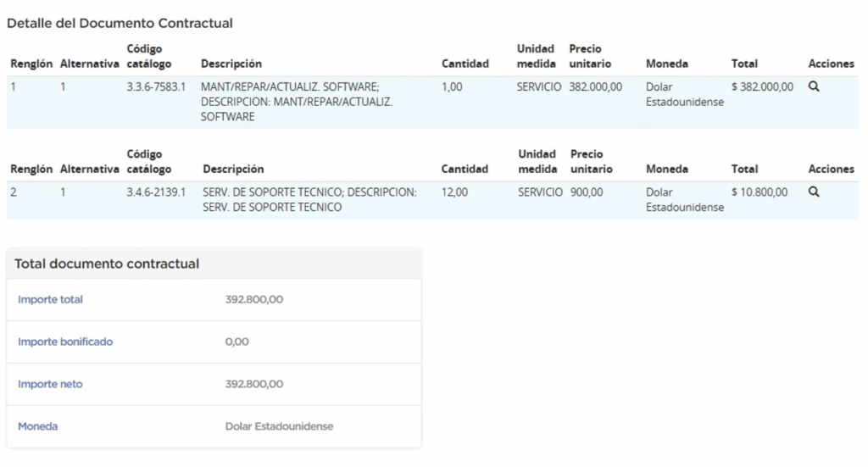Click 'Acciones' column header of second table
Screen dimensions: 868x467
[831, 169]
